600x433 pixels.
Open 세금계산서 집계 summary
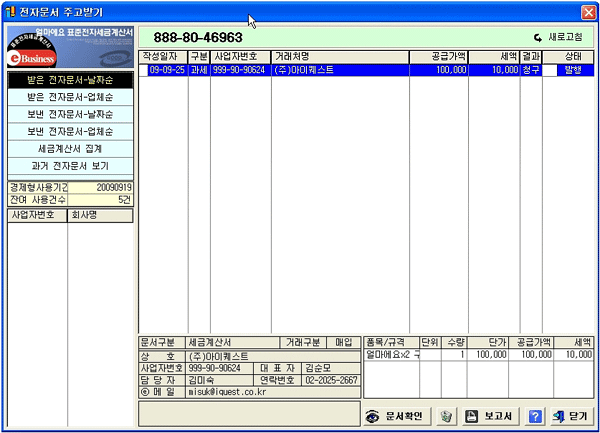click(x=69, y=148)
